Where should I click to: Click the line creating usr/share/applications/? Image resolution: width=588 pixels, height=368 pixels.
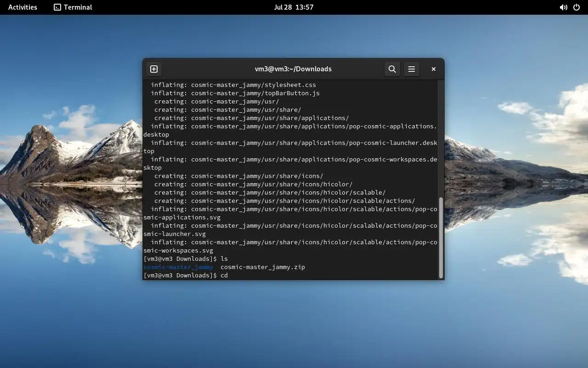click(252, 118)
